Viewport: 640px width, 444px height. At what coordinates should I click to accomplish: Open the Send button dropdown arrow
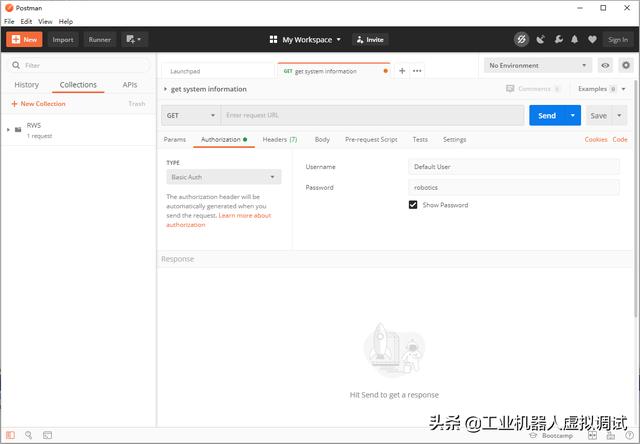(x=573, y=115)
